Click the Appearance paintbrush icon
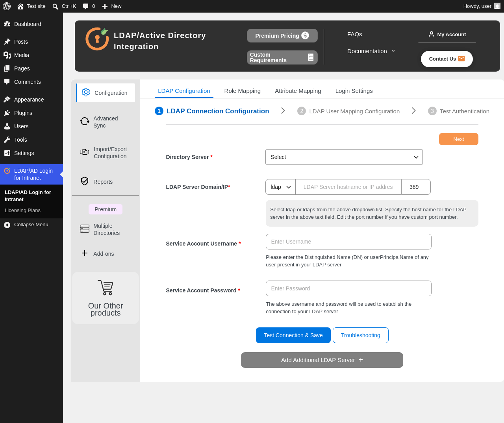Image resolution: width=504 pixels, height=423 pixels. [7, 100]
